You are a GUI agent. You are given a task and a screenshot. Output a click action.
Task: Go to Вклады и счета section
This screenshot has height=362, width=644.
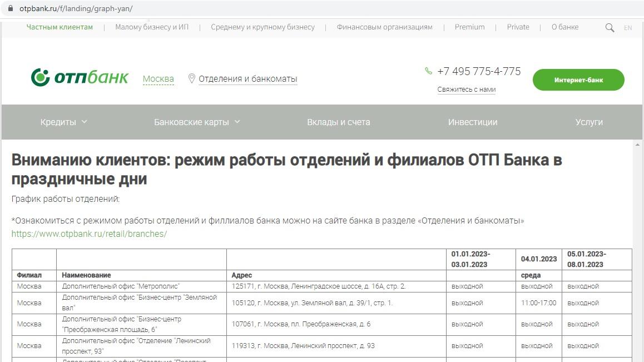(x=339, y=122)
